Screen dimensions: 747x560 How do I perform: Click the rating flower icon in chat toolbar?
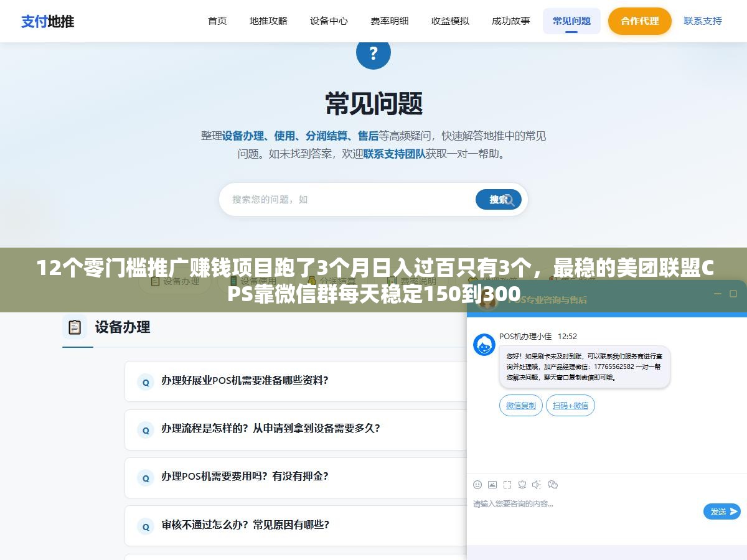click(x=522, y=484)
